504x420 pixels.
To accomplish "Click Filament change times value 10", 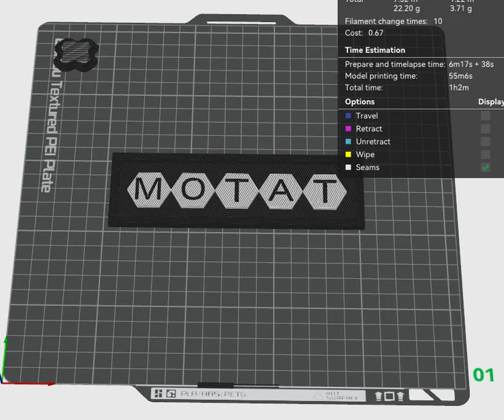I will coord(437,22).
